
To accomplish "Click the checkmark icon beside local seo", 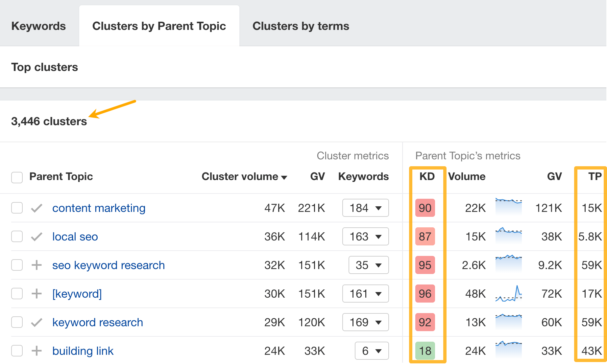I will tap(36, 236).
